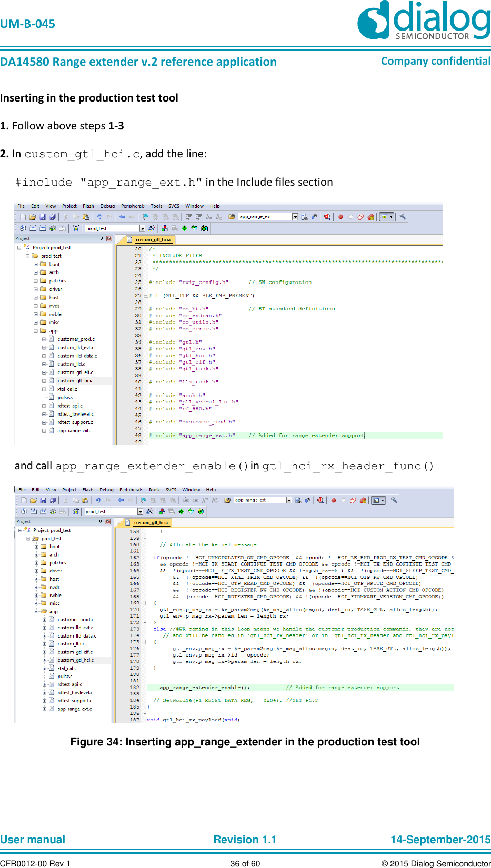Image resolution: width=491 pixels, height=868 pixels.
Task: Select app_range_ext.c file in upper screenshot tree
Action: point(75,431)
